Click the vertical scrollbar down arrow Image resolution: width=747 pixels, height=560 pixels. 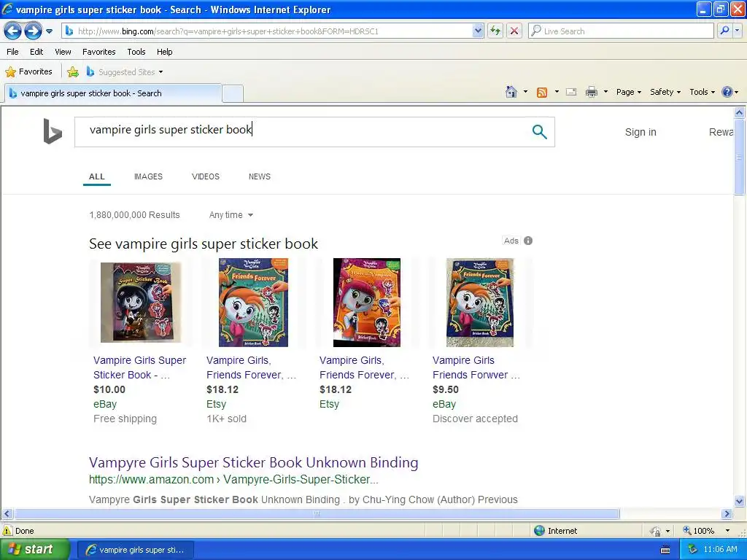pos(740,501)
